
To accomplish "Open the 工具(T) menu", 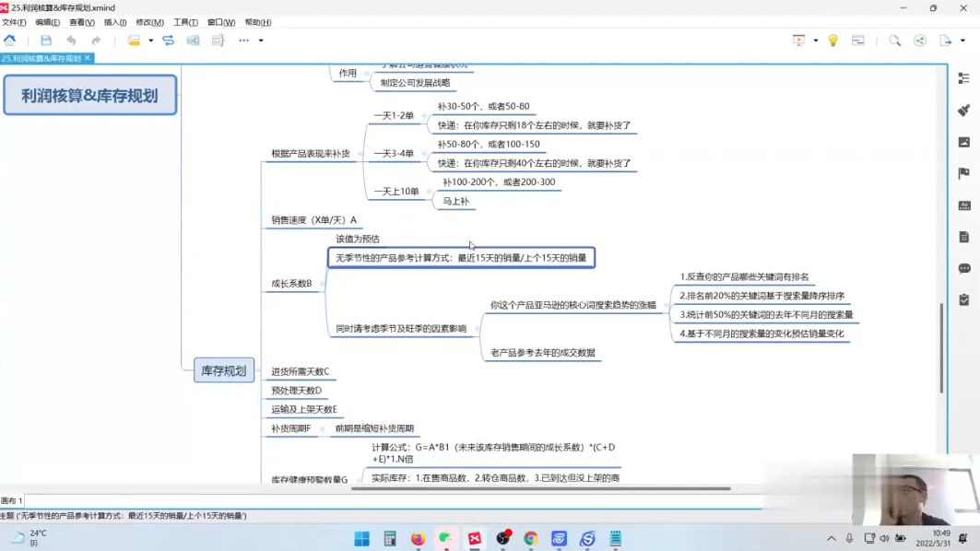I will point(185,22).
